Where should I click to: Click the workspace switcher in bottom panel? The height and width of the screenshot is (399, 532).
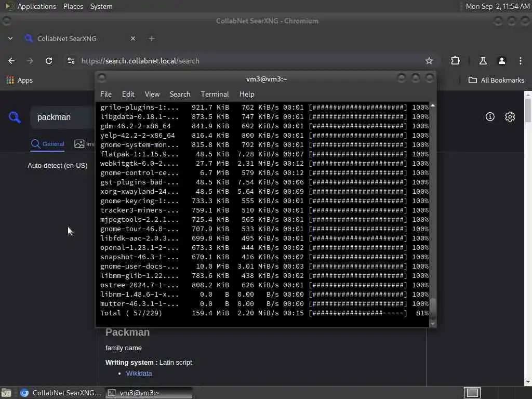coord(472,393)
